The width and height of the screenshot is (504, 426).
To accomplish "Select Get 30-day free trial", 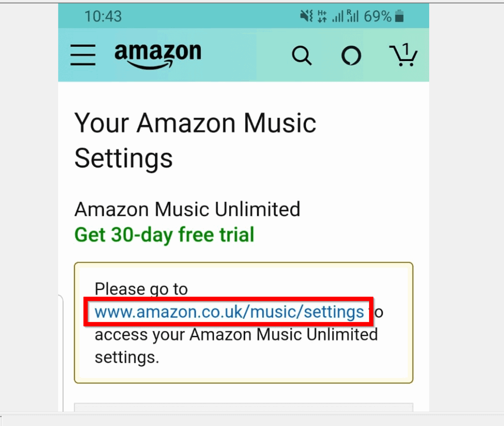I will tap(163, 235).
